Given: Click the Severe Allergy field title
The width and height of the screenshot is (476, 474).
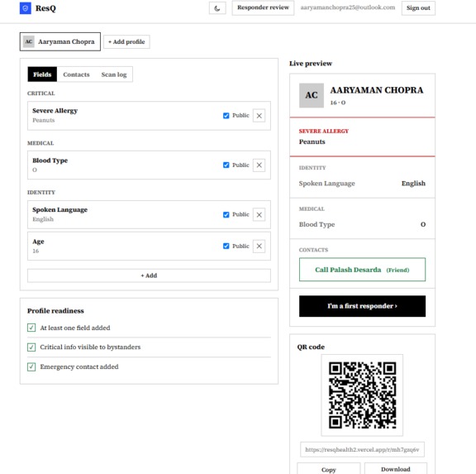Looking at the screenshot, I should coord(55,111).
